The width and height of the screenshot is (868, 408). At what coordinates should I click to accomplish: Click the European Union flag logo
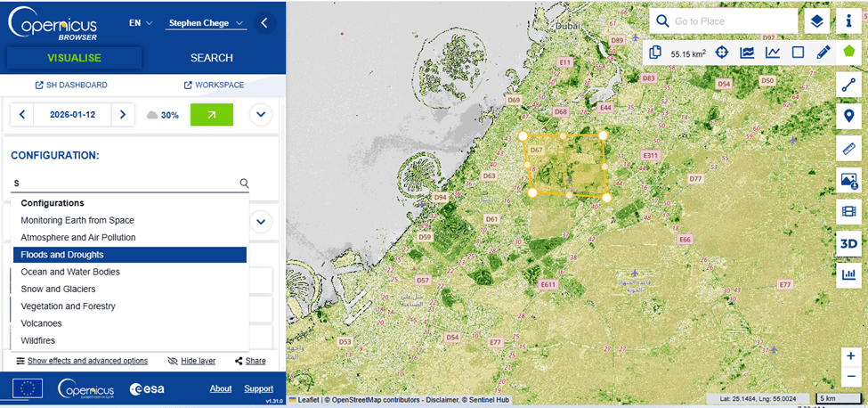[x=28, y=388]
